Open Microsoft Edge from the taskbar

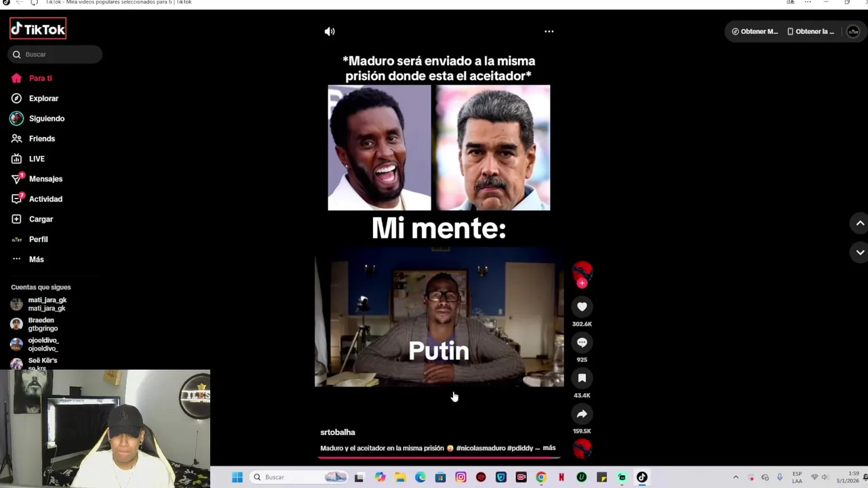click(420, 477)
